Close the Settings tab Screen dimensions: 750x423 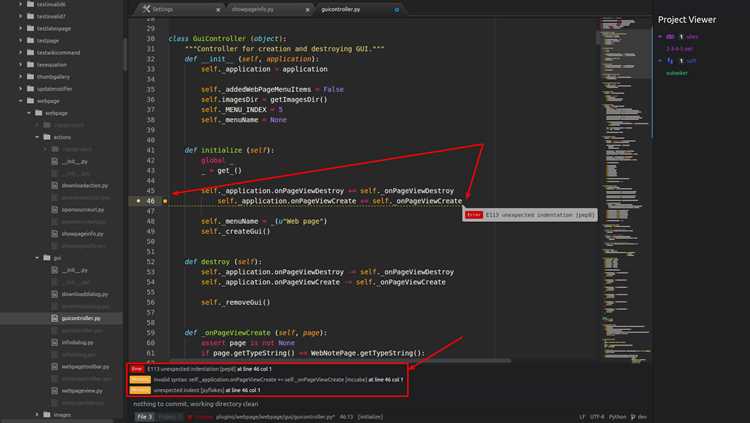tap(218, 10)
